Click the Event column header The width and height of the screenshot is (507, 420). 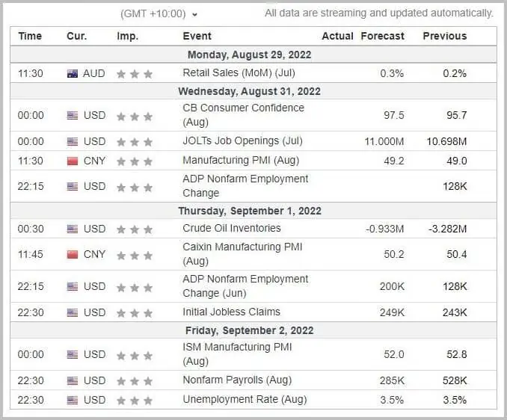pyautogui.click(x=197, y=36)
